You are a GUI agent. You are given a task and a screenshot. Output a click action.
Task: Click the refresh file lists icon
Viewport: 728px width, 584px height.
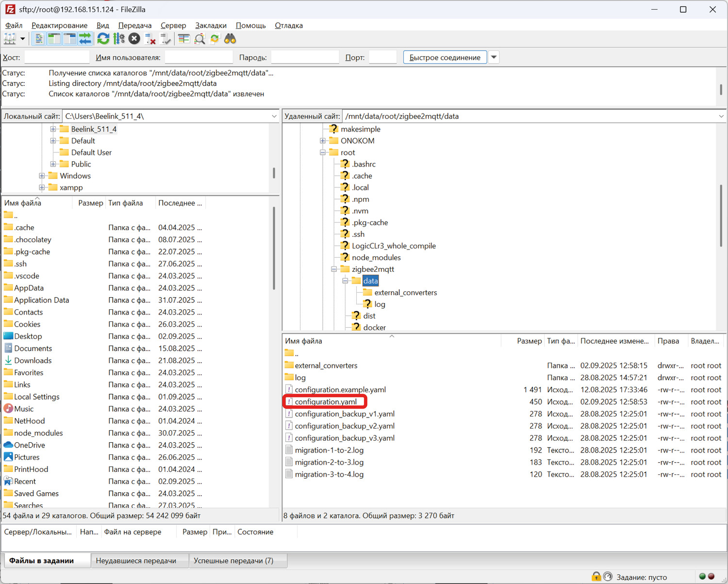tap(103, 39)
